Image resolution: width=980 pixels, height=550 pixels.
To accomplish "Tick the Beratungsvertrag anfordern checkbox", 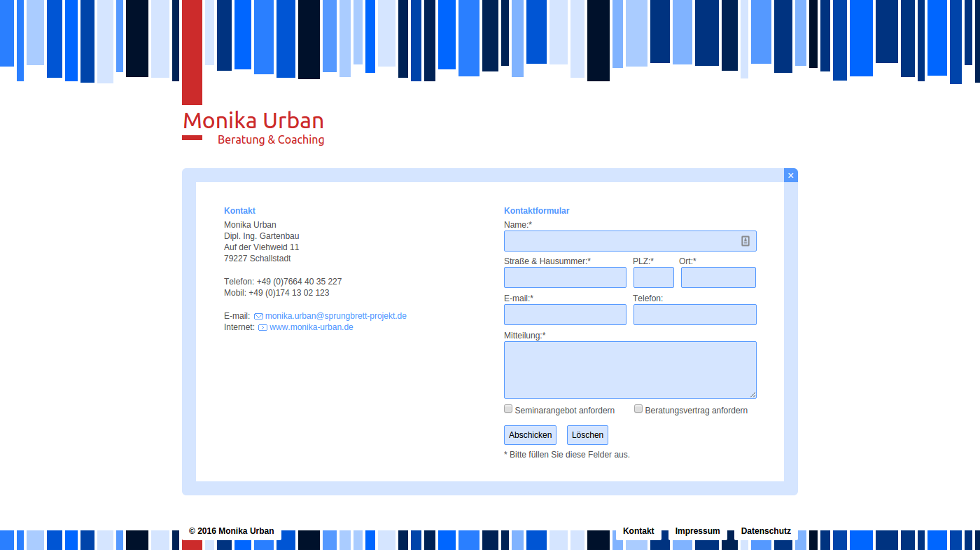I will coord(638,408).
